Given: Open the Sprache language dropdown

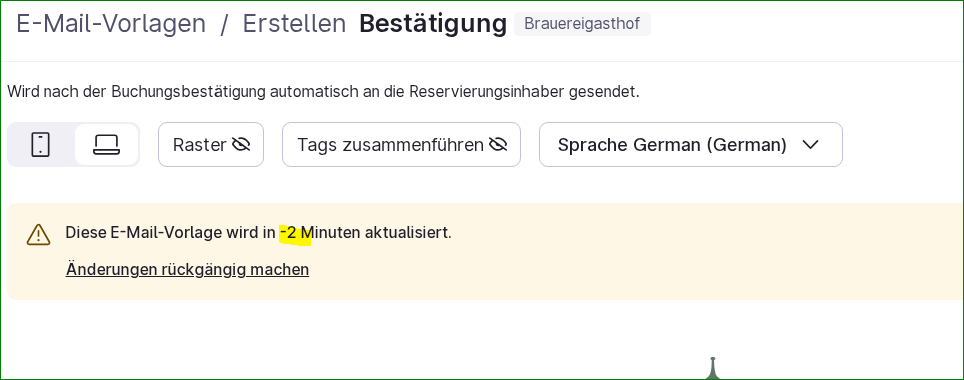Looking at the screenshot, I should pyautogui.click(x=690, y=144).
